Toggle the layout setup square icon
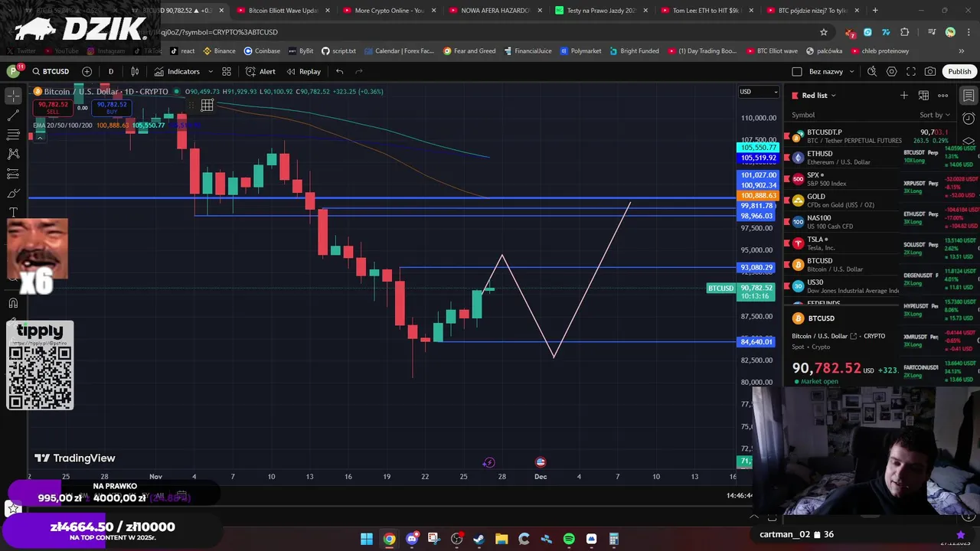980x551 pixels. pyautogui.click(x=796, y=71)
